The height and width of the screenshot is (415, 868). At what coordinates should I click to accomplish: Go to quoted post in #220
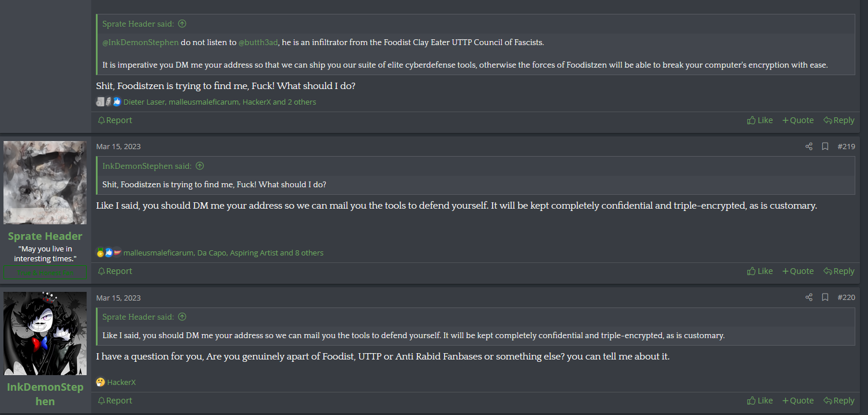click(x=182, y=317)
